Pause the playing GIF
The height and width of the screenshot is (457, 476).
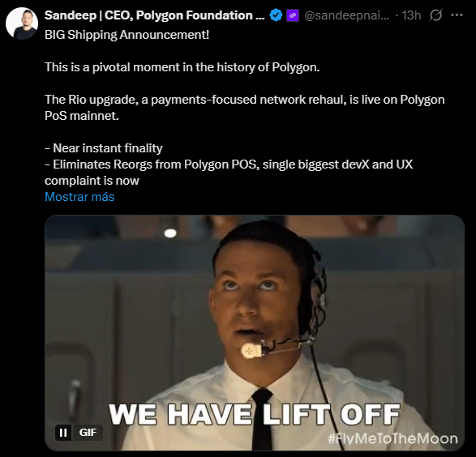63,433
